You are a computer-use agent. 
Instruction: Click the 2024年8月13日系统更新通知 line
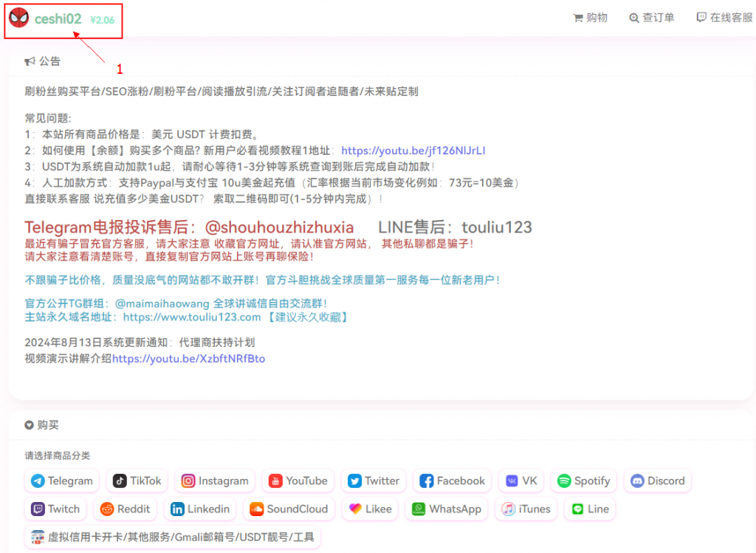tap(140, 343)
